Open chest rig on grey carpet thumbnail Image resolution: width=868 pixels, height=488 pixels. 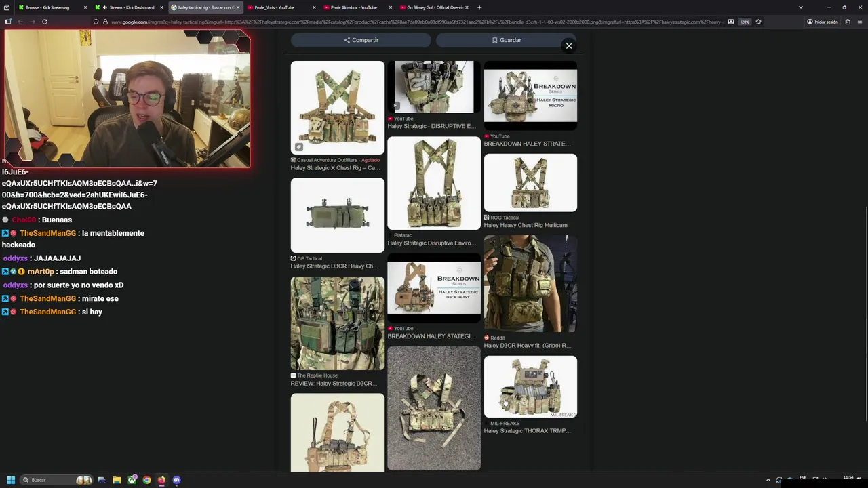coord(433,408)
